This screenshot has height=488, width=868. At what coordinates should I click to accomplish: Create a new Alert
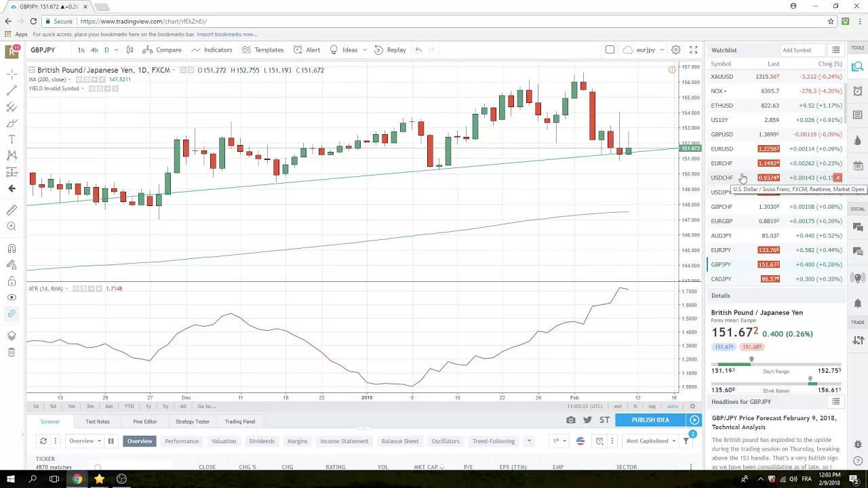click(307, 49)
